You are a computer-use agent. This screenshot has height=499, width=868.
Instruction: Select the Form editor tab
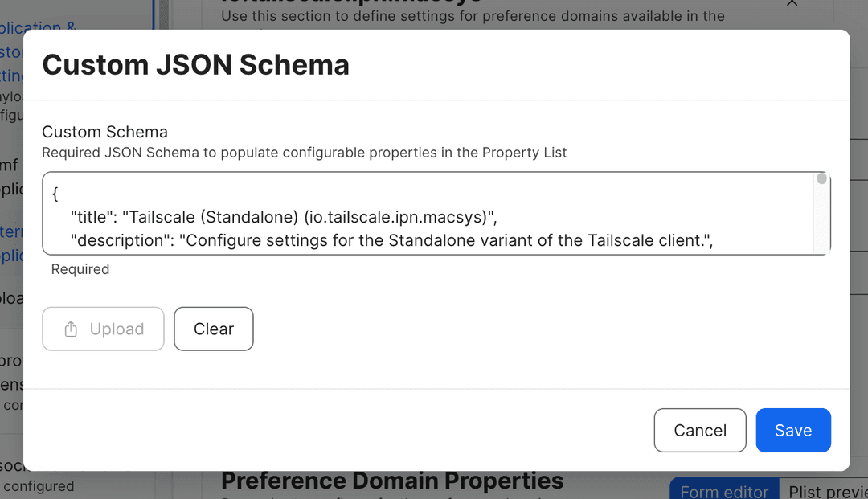(x=723, y=490)
